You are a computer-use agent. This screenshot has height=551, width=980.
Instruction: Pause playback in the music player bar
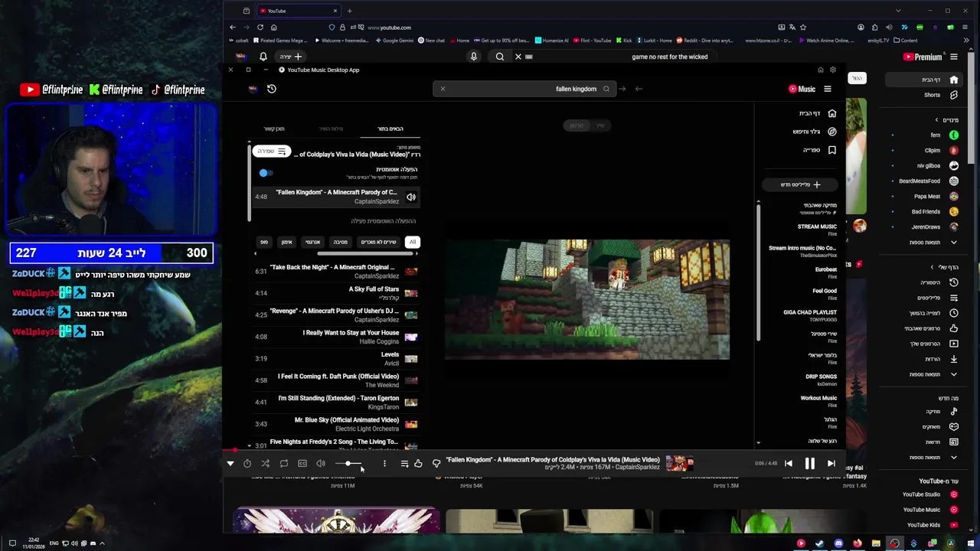point(809,463)
